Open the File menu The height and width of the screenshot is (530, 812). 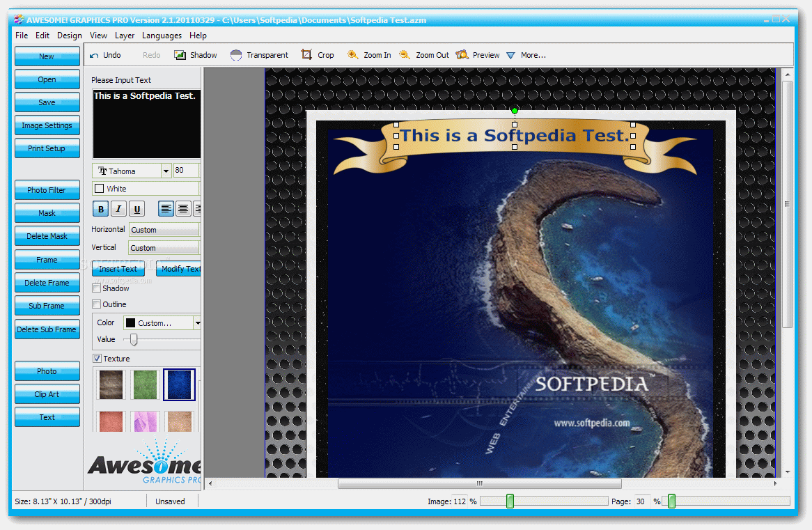(x=22, y=36)
